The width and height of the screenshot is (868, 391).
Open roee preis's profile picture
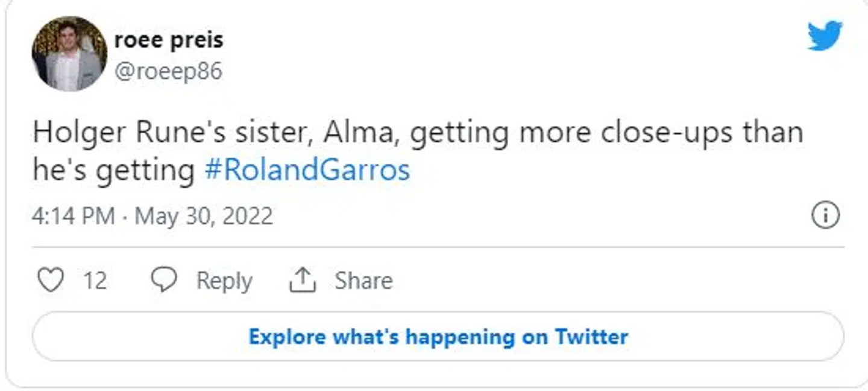pyautogui.click(x=69, y=54)
